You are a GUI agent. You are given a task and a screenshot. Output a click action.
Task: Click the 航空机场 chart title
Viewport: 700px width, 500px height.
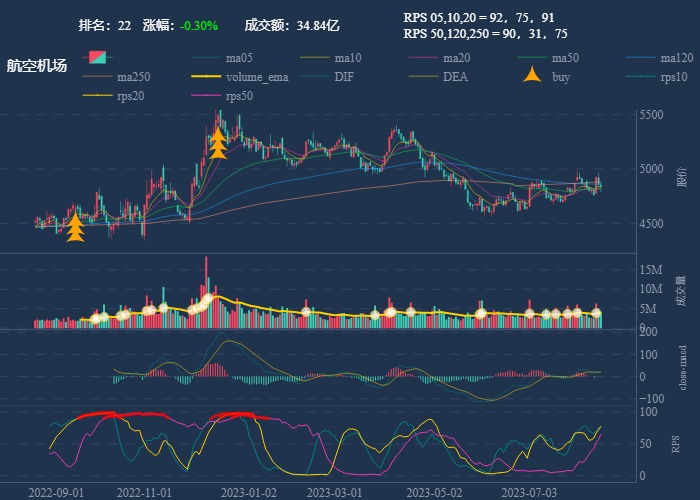[37, 65]
